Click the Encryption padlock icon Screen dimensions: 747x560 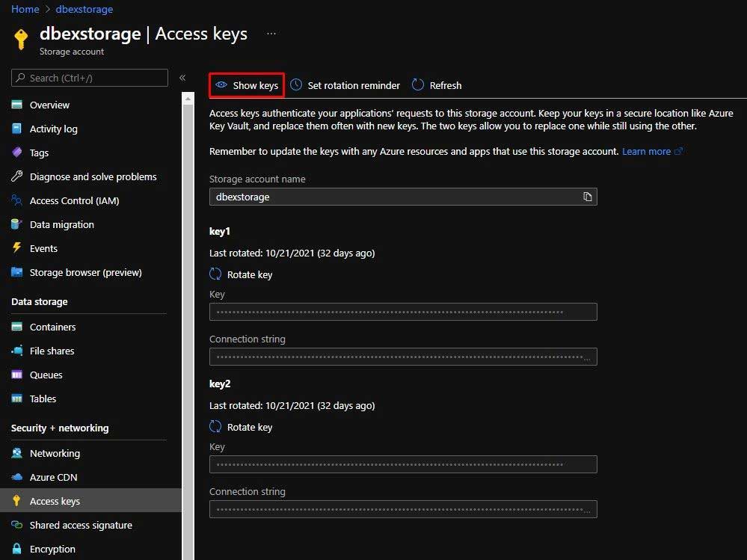pos(16,549)
